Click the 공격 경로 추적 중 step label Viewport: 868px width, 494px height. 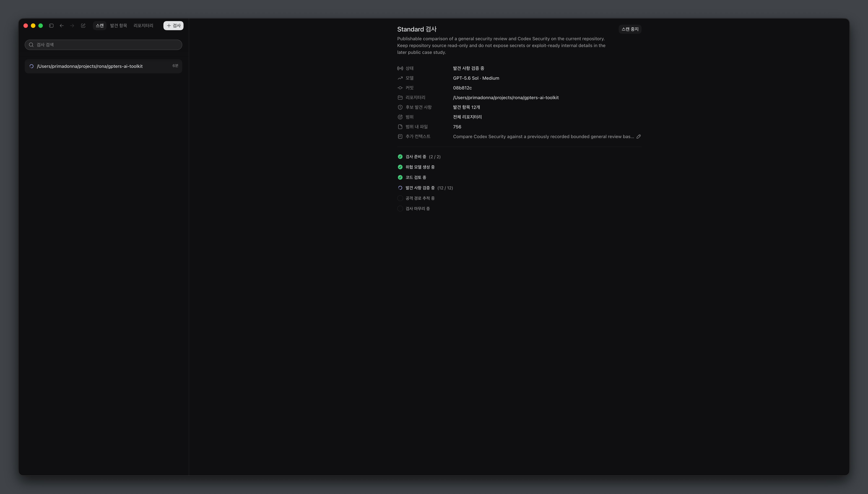420,198
